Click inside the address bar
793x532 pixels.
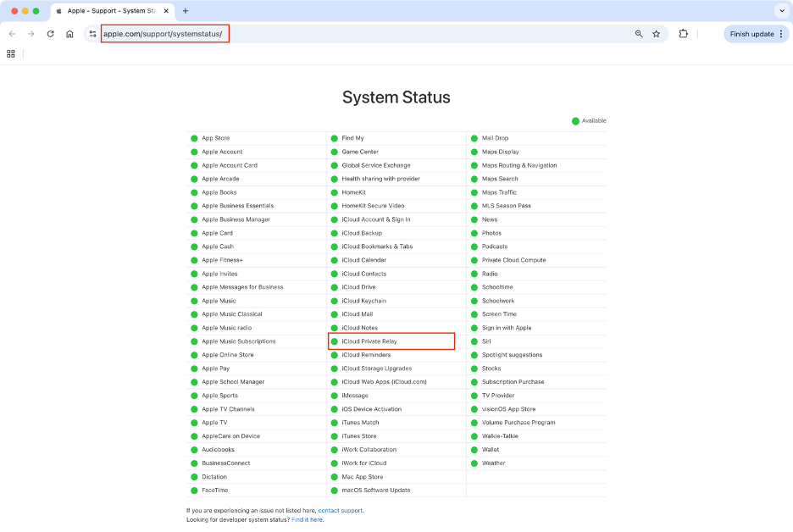click(x=165, y=34)
